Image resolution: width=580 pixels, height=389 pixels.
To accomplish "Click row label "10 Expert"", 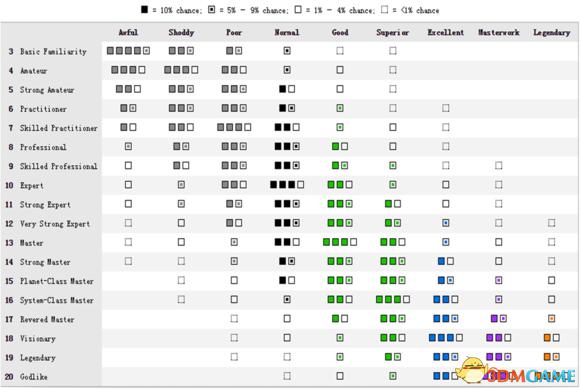I will [x=24, y=185].
